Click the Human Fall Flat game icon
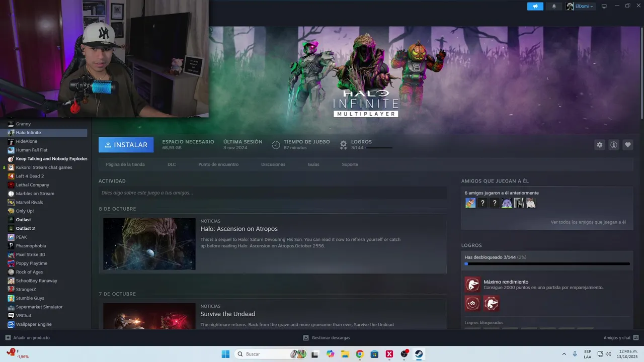The height and width of the screenshot is (362, 644). pos(11,150)
